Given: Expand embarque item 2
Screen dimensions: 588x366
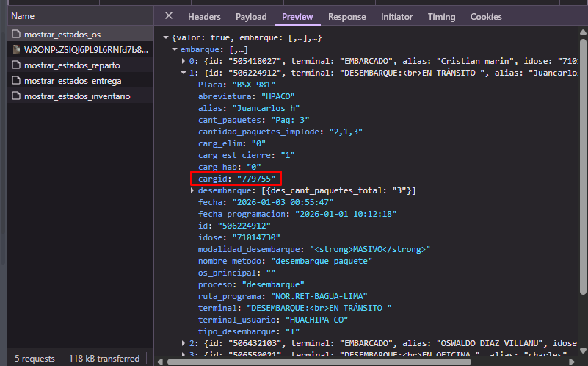Looking at the screenshot, I should [184, 343].
